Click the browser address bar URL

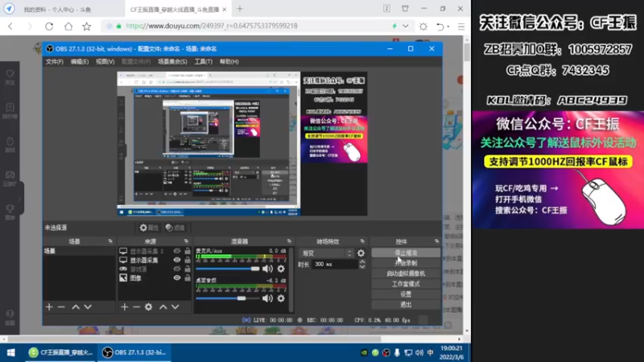[x=212, y=26]
